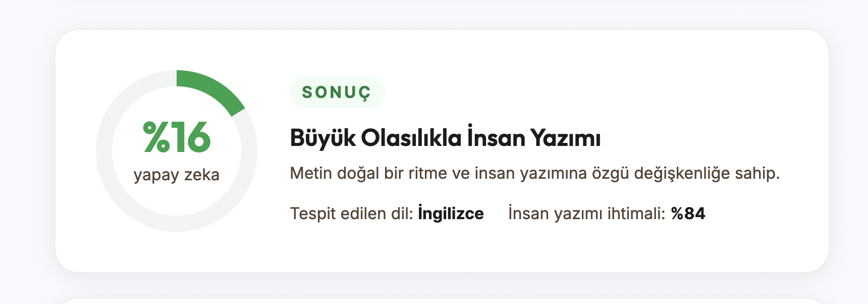Viewport: 868px width, 304px height.
Task: Click the green SONUÇ badge
Action: [337, 92]
